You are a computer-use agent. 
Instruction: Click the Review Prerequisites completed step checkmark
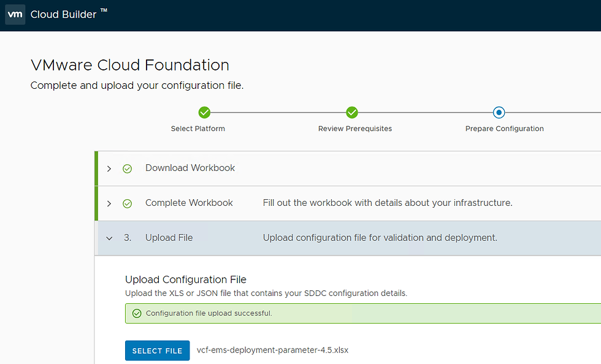[352, 113]
